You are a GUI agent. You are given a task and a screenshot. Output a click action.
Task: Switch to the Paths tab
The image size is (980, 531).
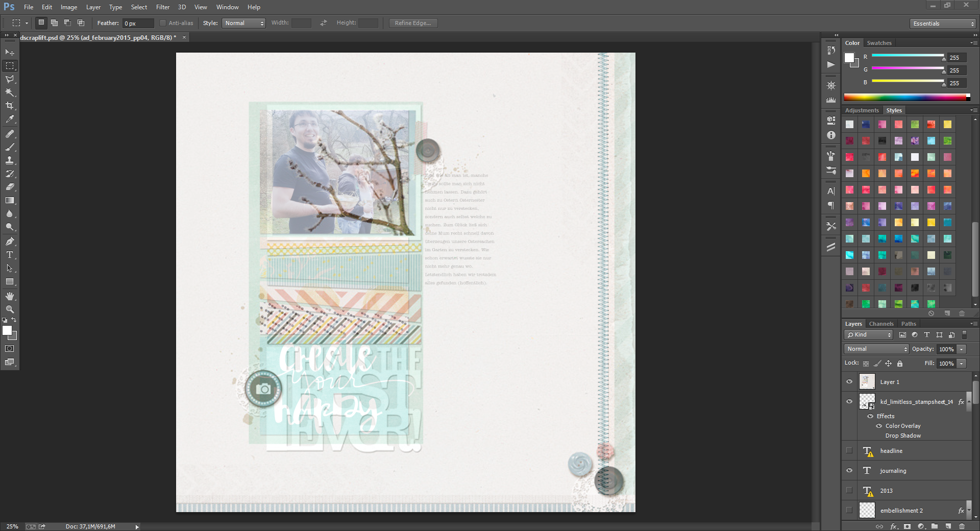pos(909,324)
